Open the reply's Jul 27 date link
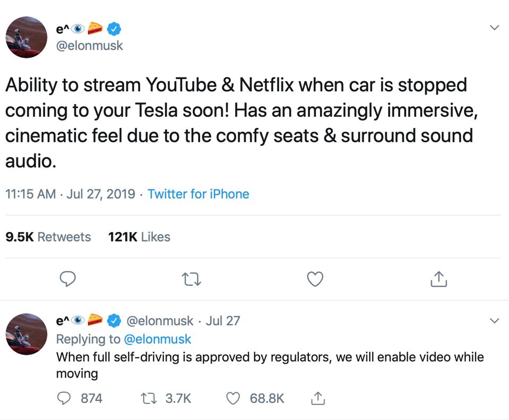This screenshot has width=509, height=420. (223, 321)
